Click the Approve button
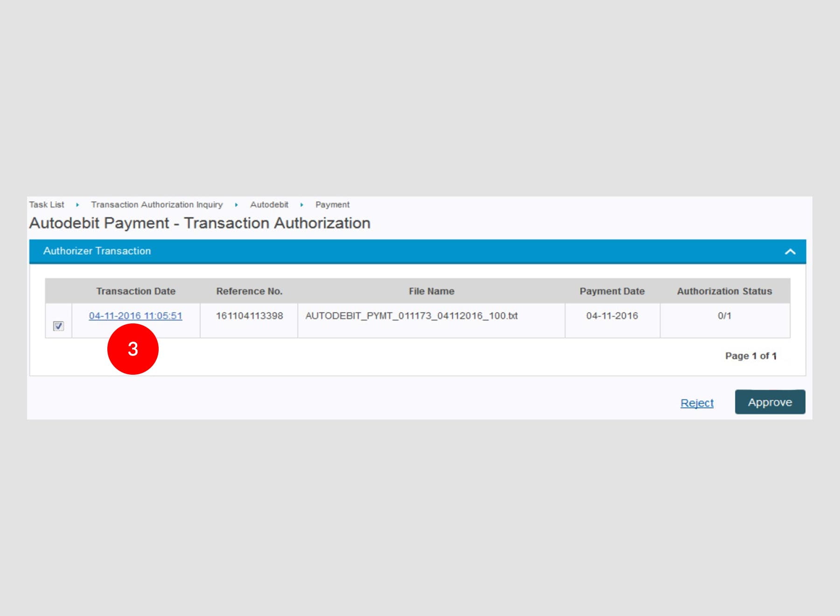 [770, 402]
